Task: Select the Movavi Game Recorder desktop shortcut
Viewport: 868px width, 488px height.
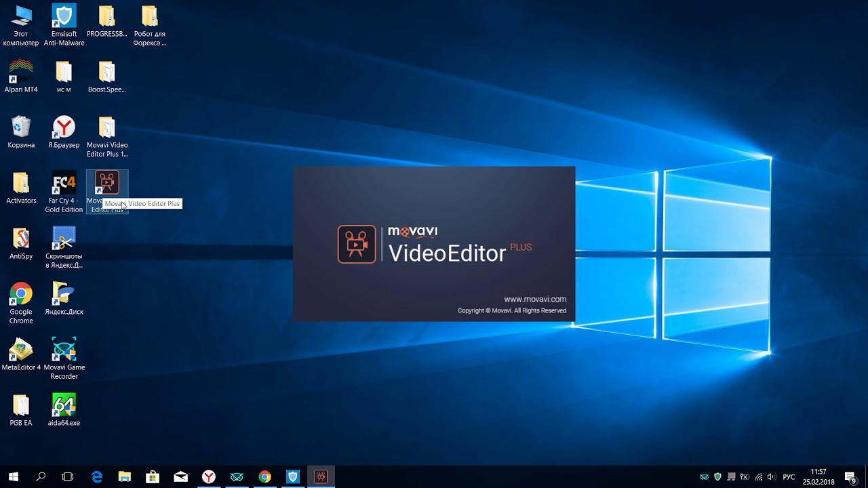Action: pyautogui.click(x=64, y=359)
